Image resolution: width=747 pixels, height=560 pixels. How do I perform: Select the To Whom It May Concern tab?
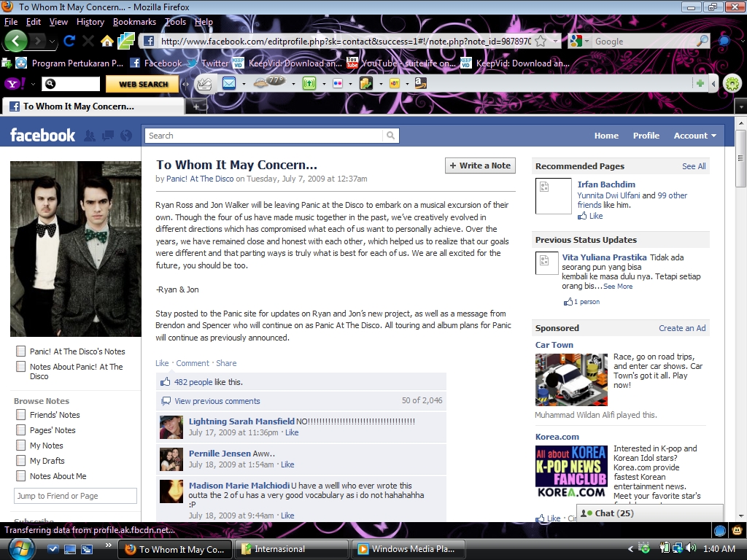click(93, 106)
